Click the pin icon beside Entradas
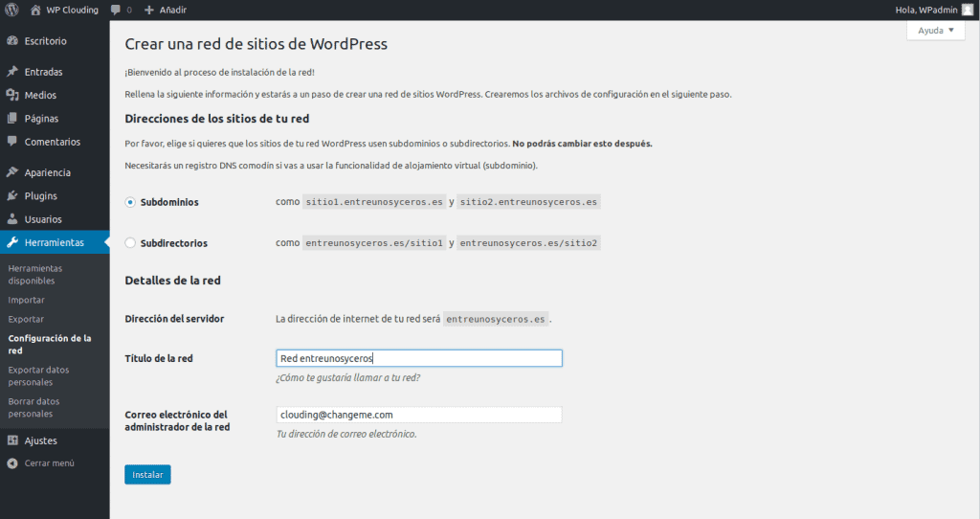Image resolution: width=980 pixels, height=519 pixels. click(11, 71)
